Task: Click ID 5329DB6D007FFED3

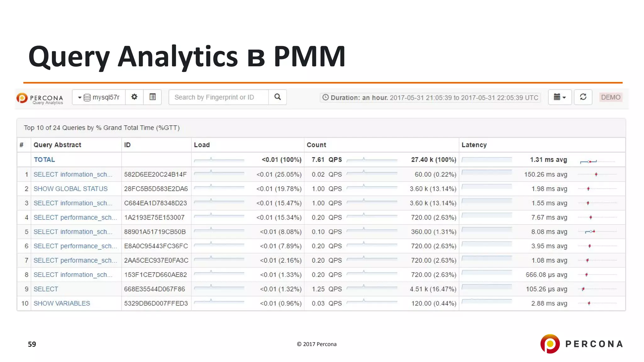Action: (x=156, y=303)
